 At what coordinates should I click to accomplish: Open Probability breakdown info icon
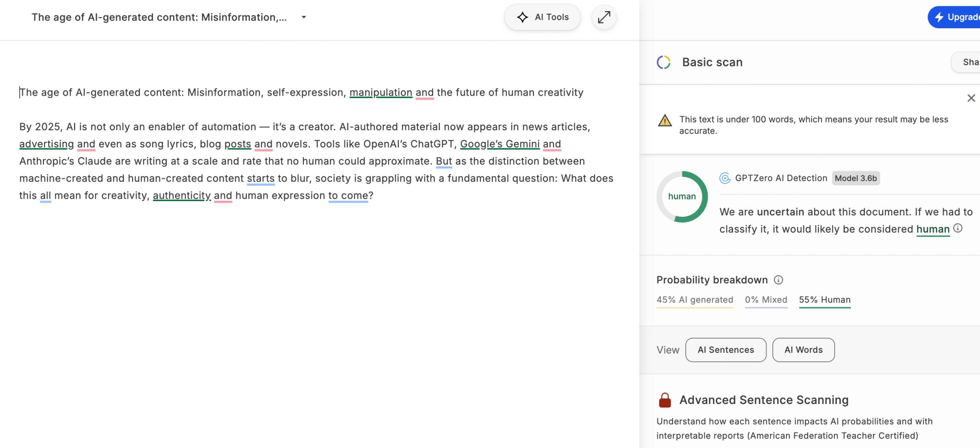click(x=779, y=280)
